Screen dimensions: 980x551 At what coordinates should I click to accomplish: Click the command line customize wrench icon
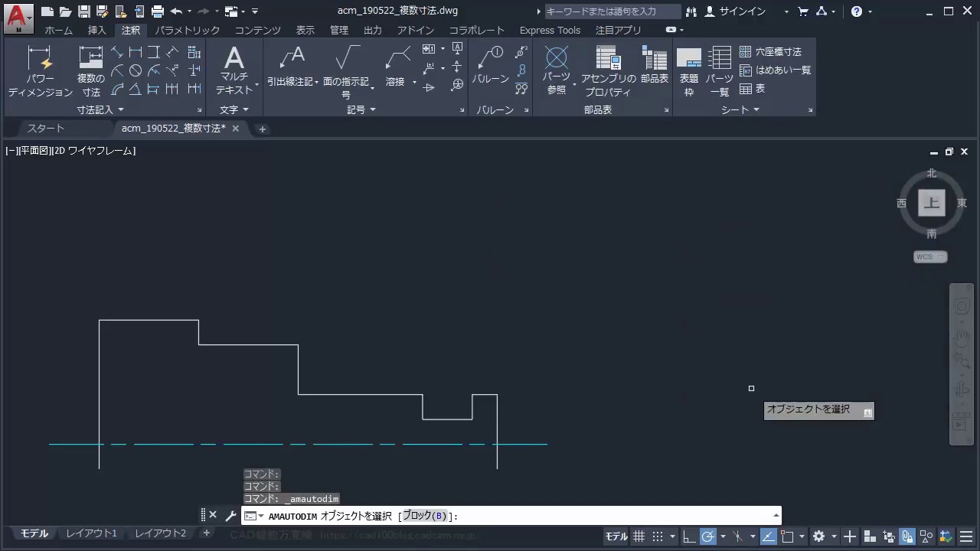(x=230, y=516)
